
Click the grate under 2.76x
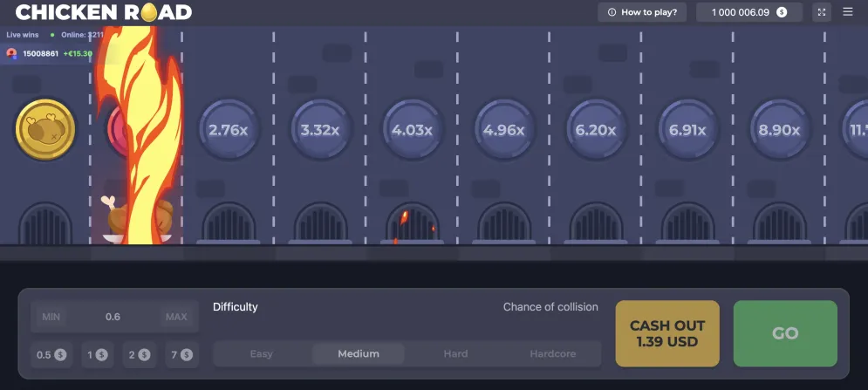[x=228, y=223]
